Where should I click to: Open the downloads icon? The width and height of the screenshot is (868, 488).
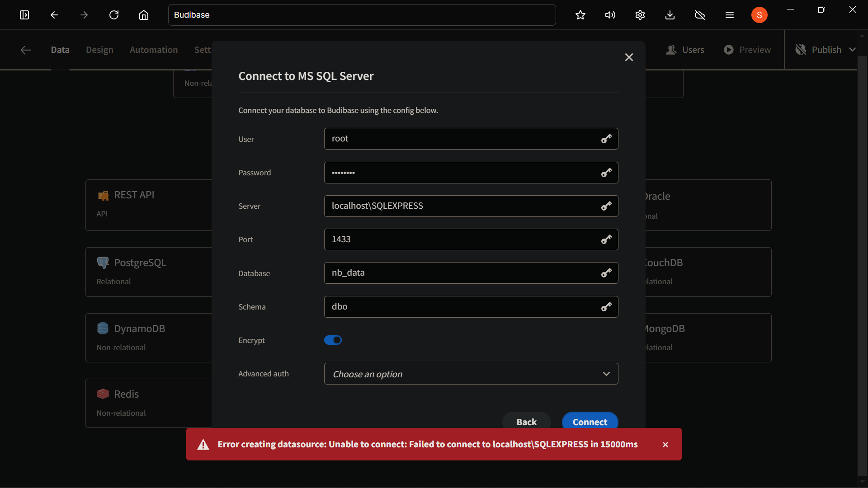(670, 15)
